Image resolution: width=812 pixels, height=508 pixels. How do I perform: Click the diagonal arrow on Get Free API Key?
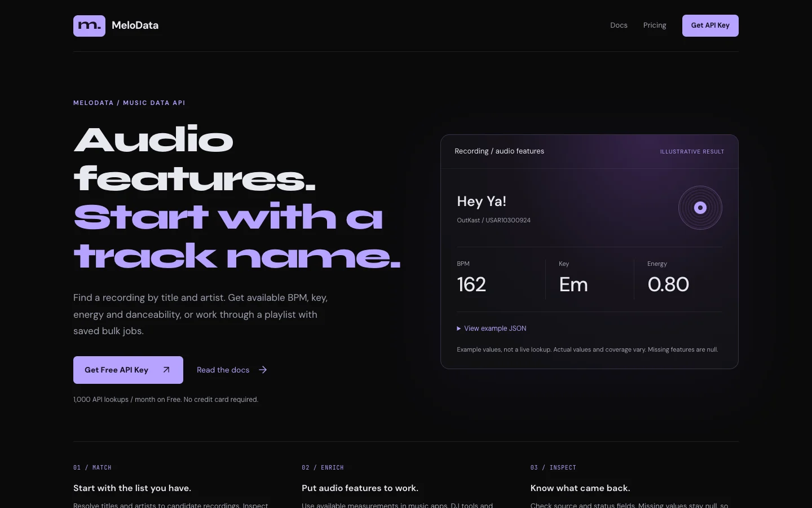[x=166, y=370]
